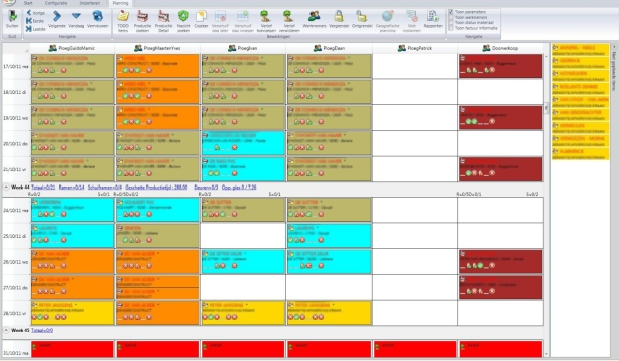Expand the right side panel arrow
Viewport: 619px width, 361px height.
614,47
